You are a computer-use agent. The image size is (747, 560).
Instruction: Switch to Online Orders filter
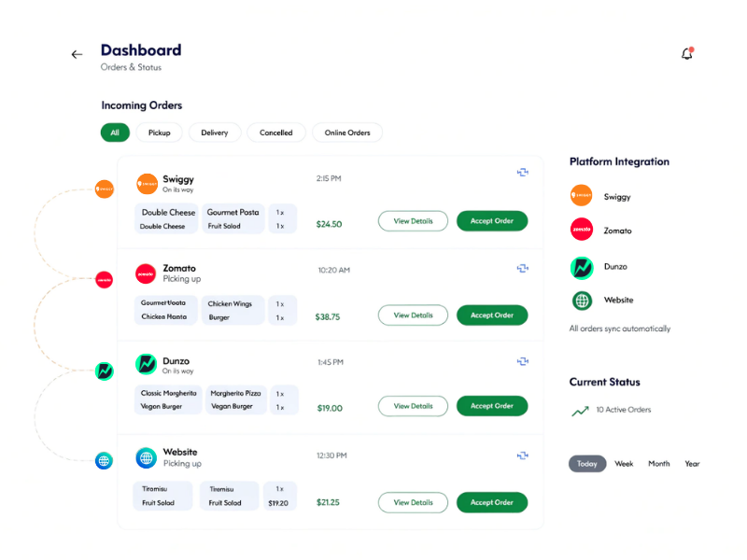(347, 133)
